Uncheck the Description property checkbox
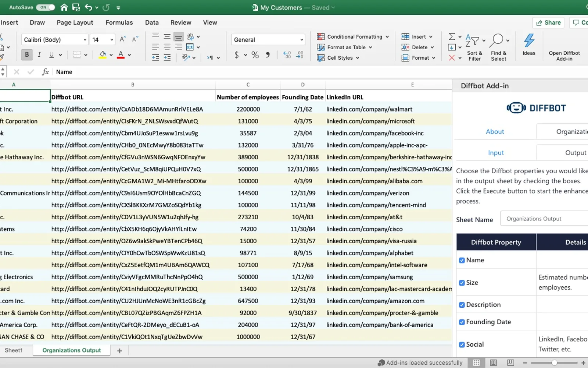This screenshot has height=368, width=588. (462, 305)
